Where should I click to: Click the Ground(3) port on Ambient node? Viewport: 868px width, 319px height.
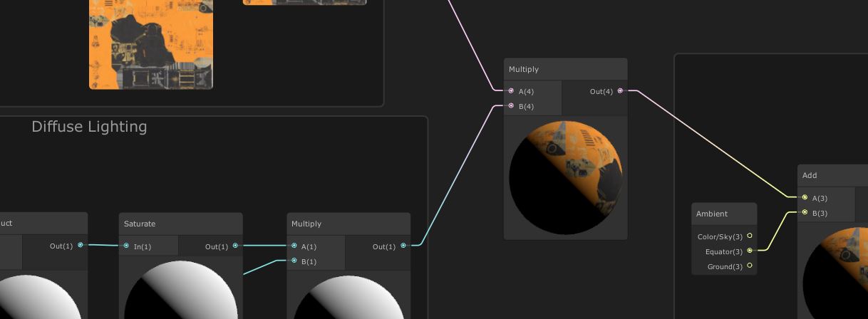coord(750,266)
